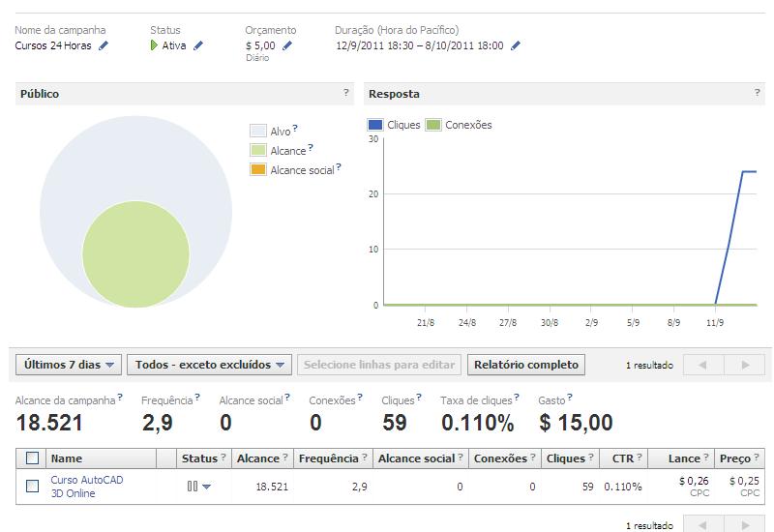This screenshot has height=532, width=774.
Task: Sort table by Cliques column header
Action: coord(566,458)
